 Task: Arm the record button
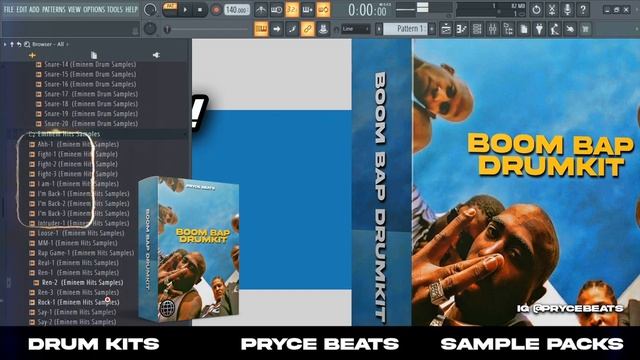tap(216, 10)
